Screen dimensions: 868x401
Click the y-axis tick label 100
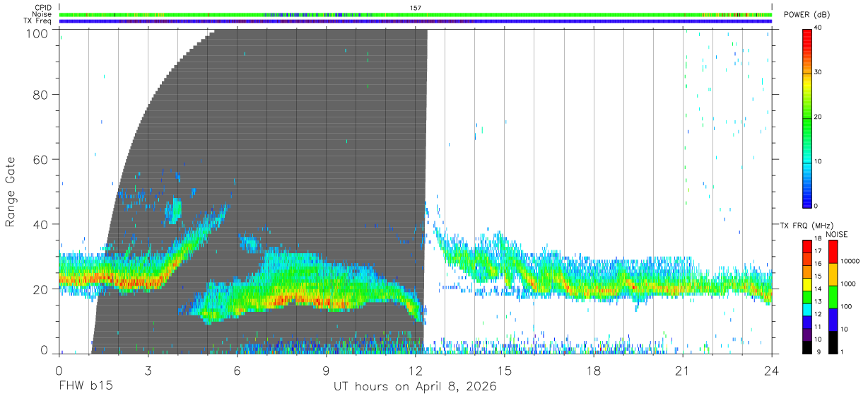37,33
